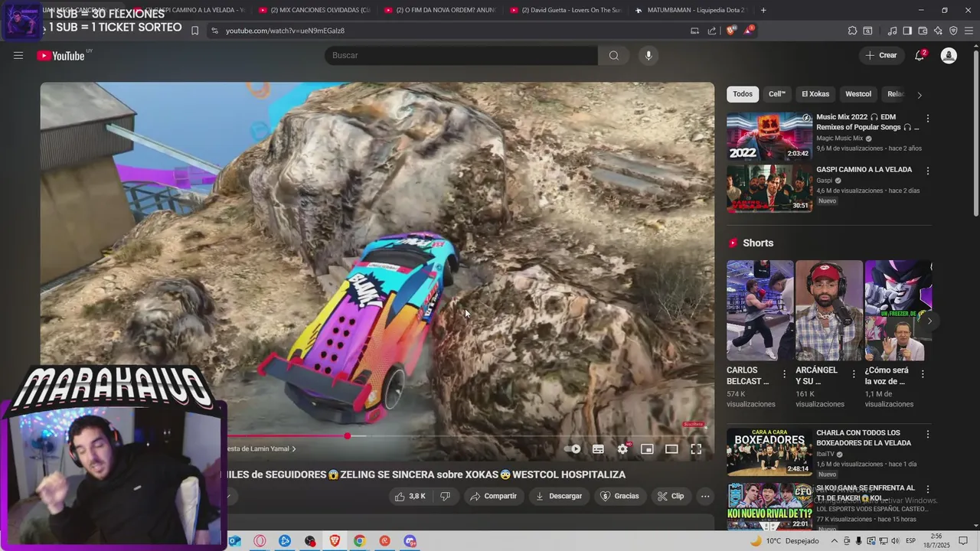Viewport: 980px width, 551px height.
Task: Seek on the video progress bar scrubber
Action: tap(348, 436)
